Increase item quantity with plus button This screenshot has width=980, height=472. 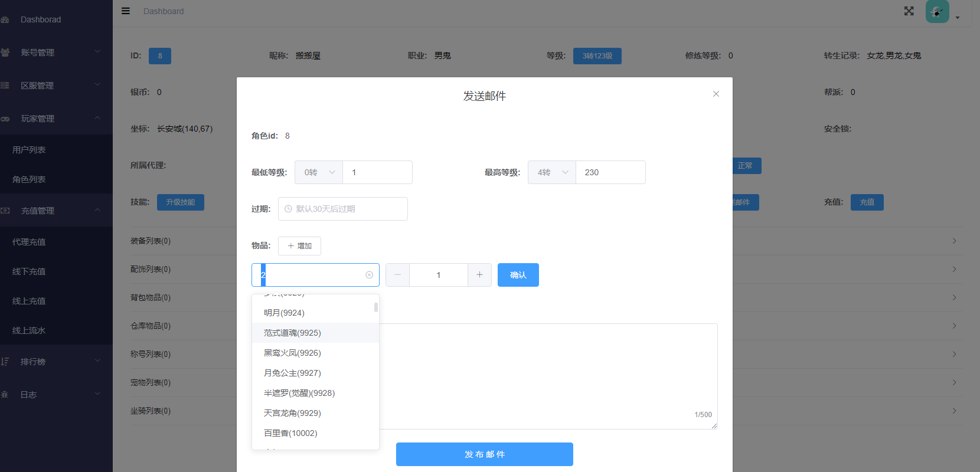pyautogui.click(x=479, y=275)
